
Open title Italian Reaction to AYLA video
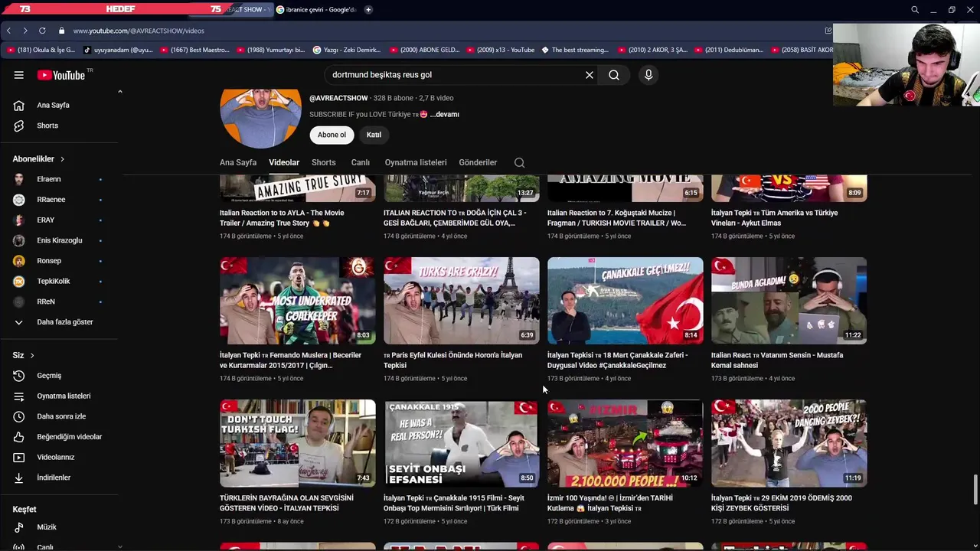282,218
